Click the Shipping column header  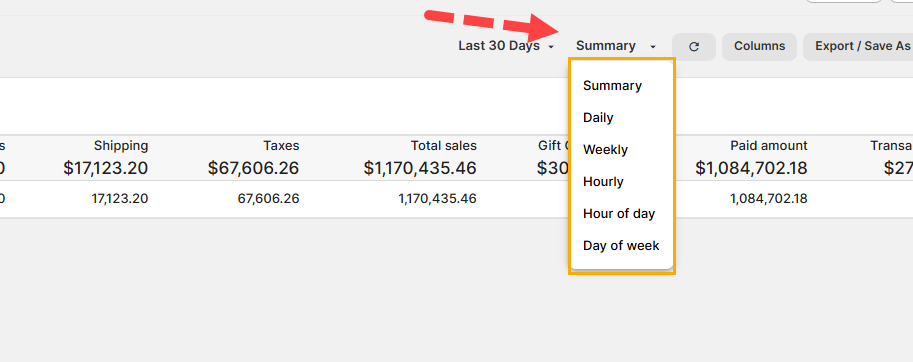click(121, 145)
